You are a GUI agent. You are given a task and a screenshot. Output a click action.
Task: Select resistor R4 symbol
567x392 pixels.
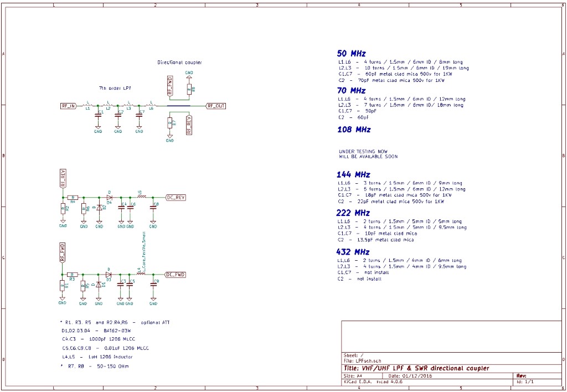point(73,198)
